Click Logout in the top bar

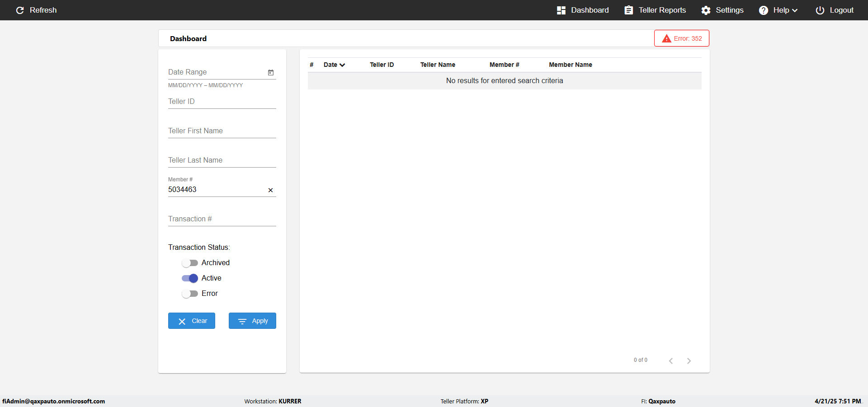pos(835,10)
